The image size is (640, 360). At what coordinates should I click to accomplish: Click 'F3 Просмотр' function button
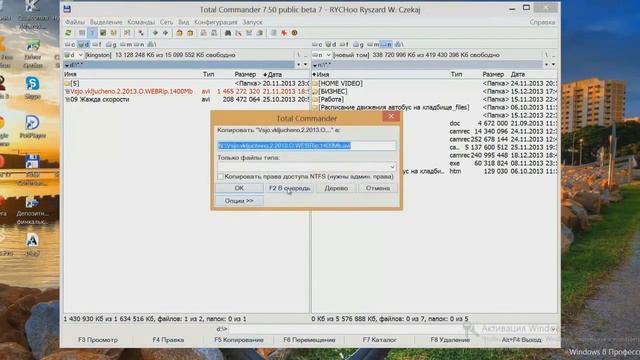pos(98,340)
